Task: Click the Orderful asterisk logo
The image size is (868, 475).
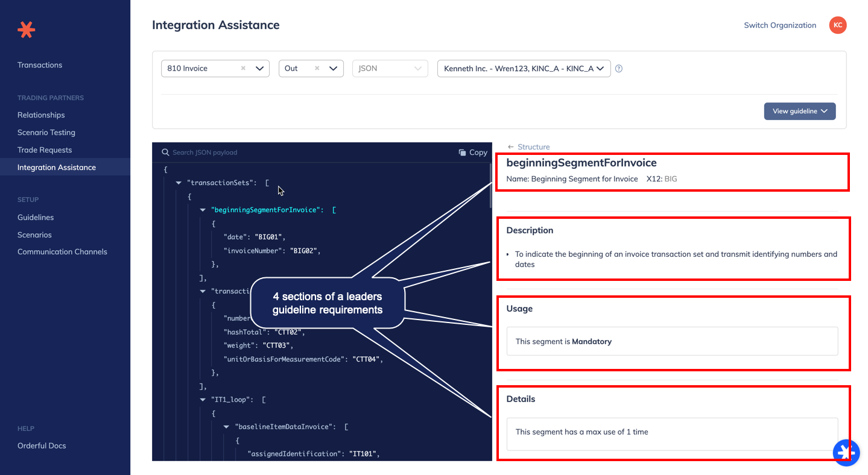Action: coord(26,29)
